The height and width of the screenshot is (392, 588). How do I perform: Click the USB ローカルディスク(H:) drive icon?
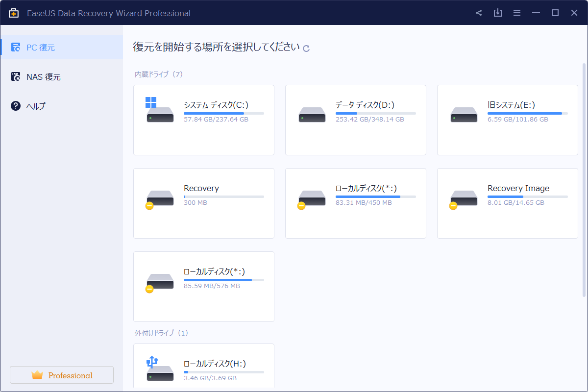160,369
